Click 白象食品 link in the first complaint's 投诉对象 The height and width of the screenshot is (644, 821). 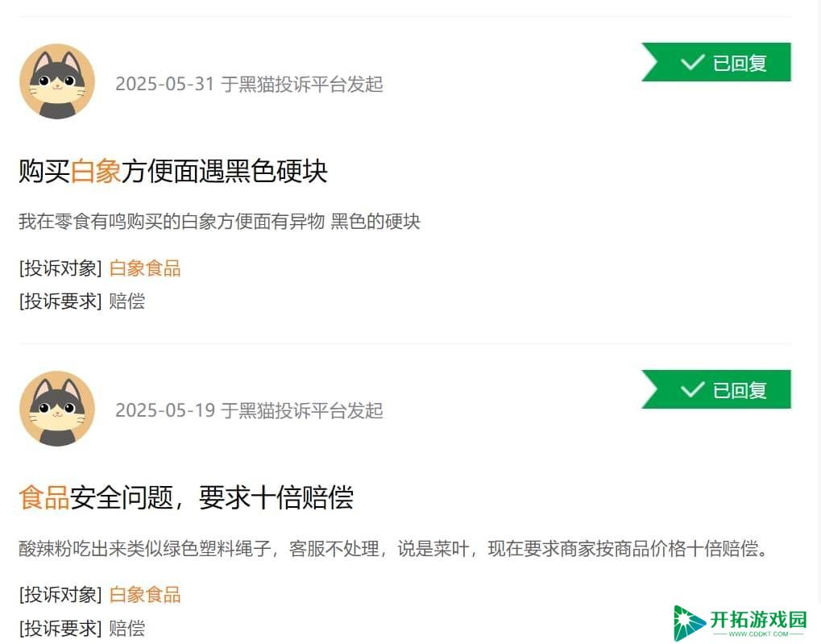click(144, 268)
